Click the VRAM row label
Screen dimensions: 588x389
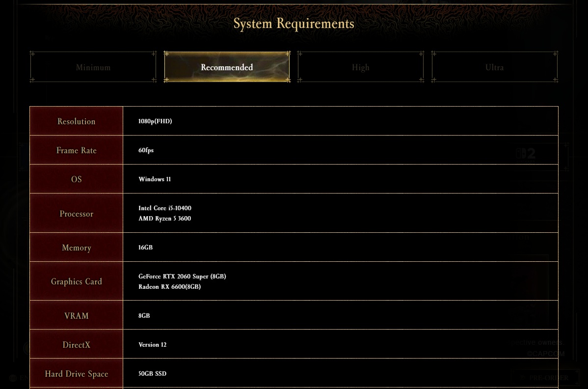[77, 315]
